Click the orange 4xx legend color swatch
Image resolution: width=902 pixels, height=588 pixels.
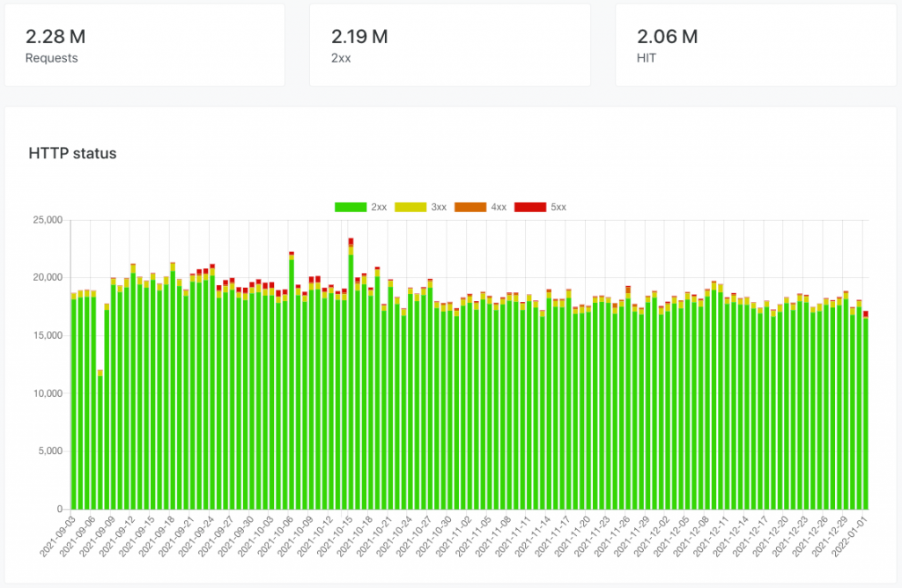pyautogui.click(x=470, y=207)
